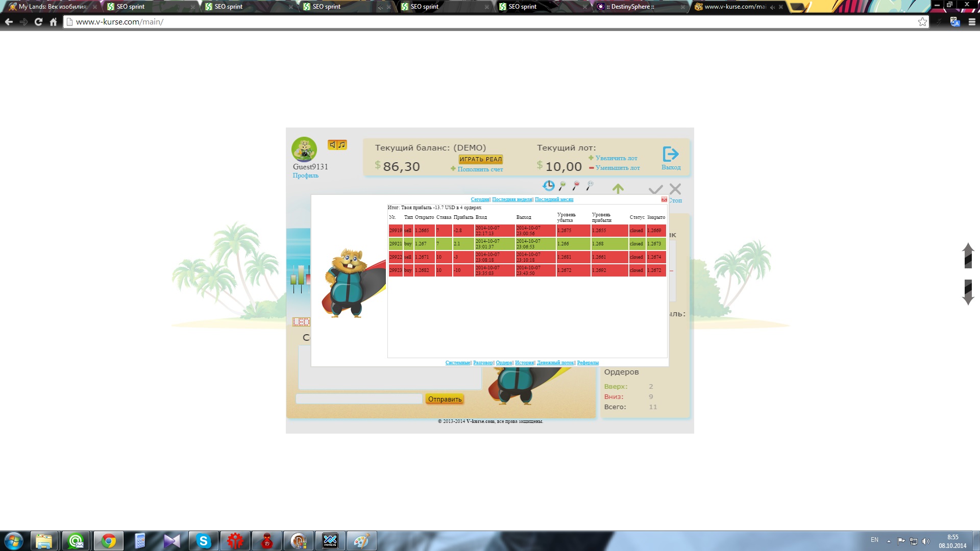Click the gray X stop icon
The height and width of the screenshot is (551, 980).
tap(675, 189)
